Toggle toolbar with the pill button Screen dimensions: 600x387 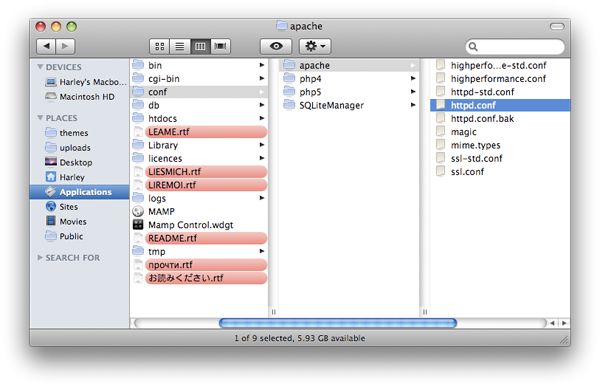pyautogui.click(x=557, y=26)
